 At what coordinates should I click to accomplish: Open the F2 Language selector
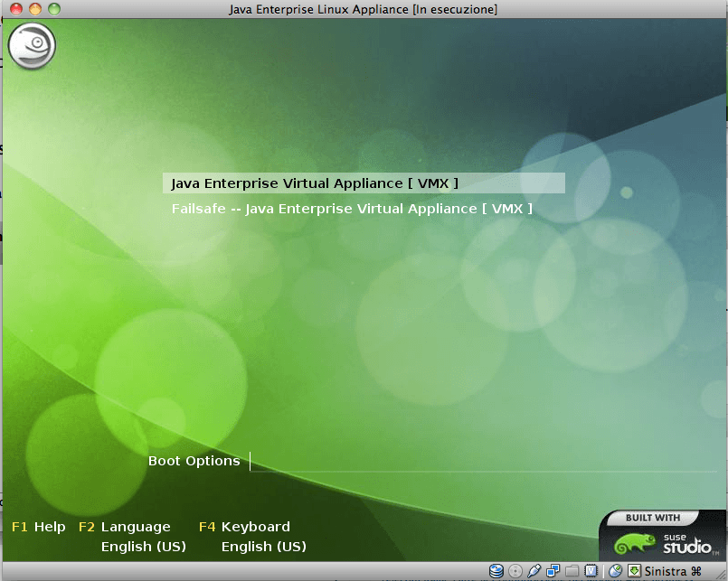pyautogui.click(x=125, y=527)
